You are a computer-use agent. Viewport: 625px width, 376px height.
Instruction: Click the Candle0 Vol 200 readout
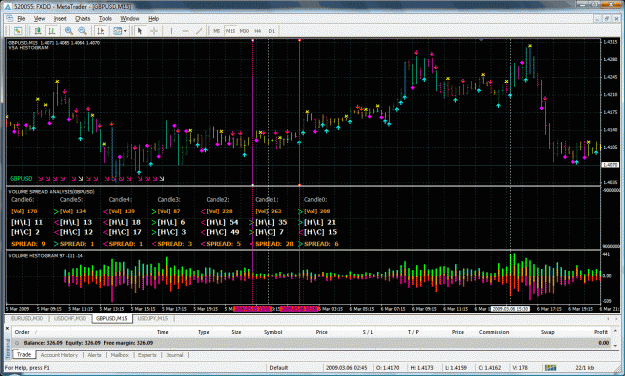click(317, 211)
